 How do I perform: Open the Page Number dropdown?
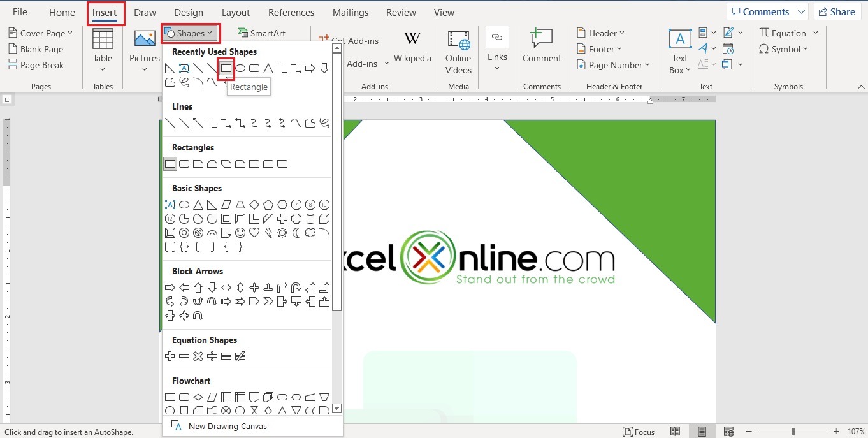tap(613, 65)
